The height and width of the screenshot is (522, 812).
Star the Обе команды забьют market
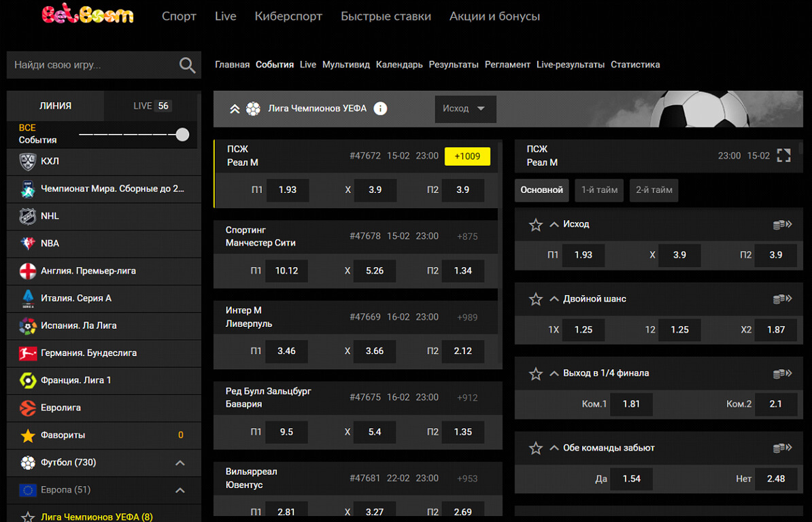[535, 448]
